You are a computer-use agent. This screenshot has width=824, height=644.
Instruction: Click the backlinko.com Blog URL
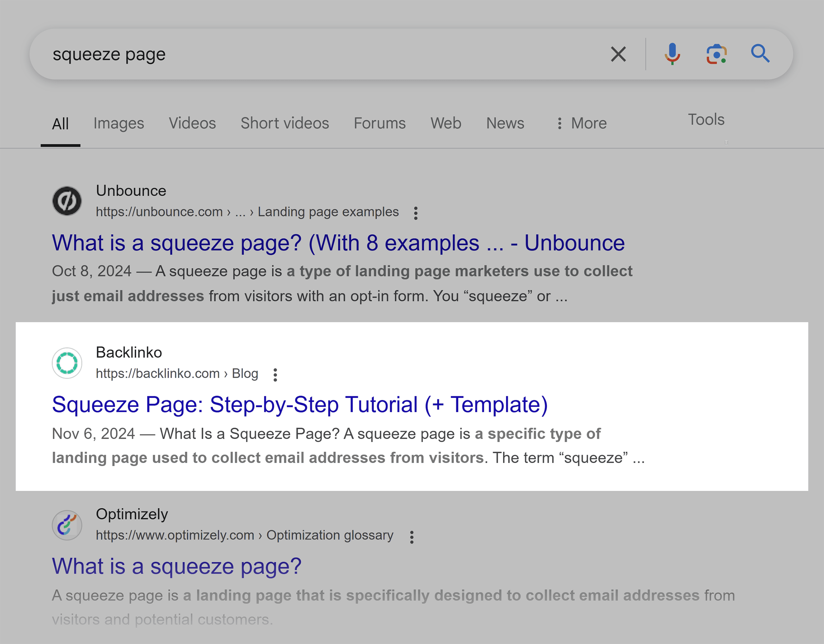(177, 374)
